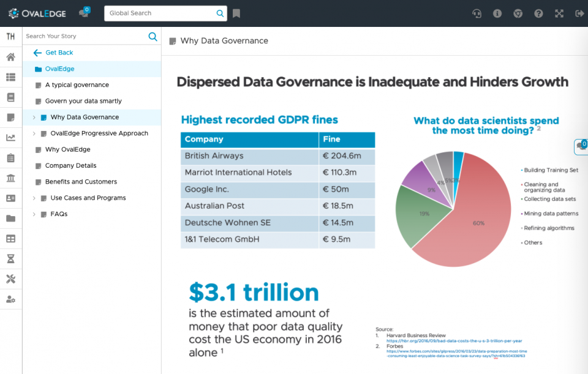Image resolution: width=588 pixels, height=374 pixels.
Task: Open OvalEdge Progressive Approach story
Action: point(99,133)
